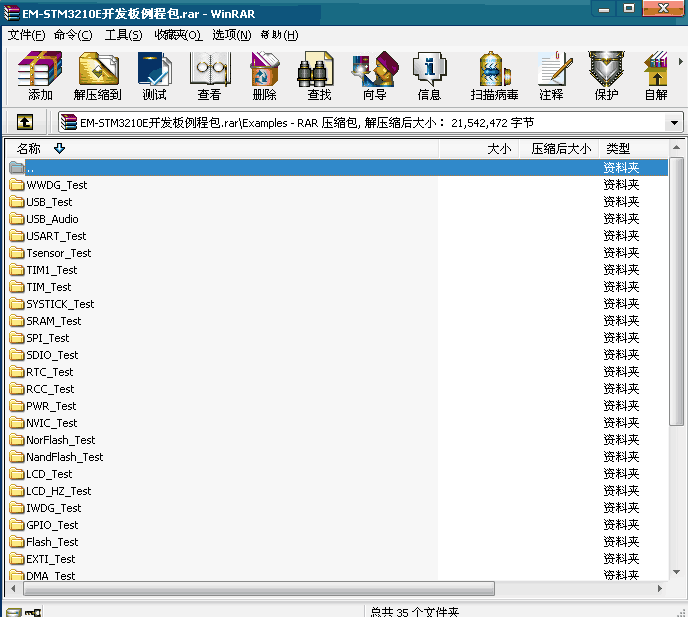Screen dimensions: 688x617
Task: Open the 帮助(H) menu
Action: click(x=280, y=35)
